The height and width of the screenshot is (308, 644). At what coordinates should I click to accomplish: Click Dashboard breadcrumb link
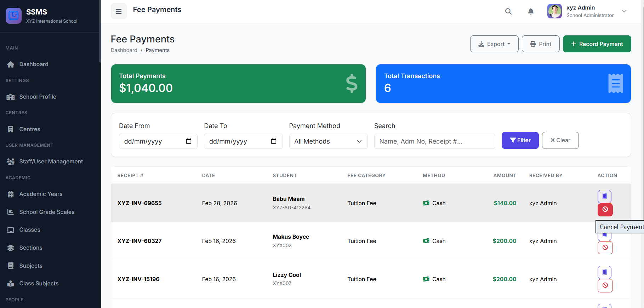pyautogui.click(x=124, y=50)
